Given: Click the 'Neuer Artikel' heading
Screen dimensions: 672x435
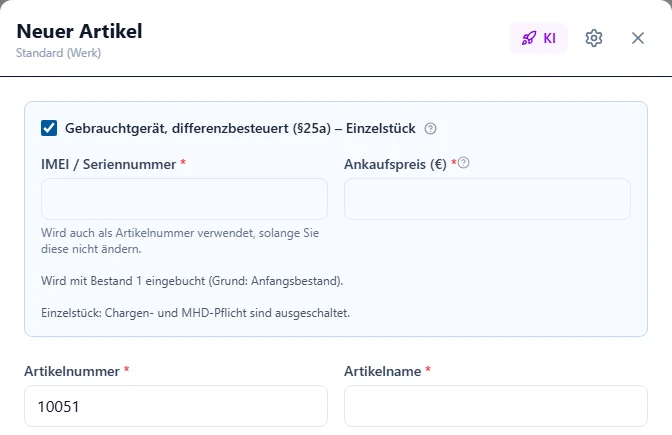Looking at the screenshot, I should pos(79,31).
